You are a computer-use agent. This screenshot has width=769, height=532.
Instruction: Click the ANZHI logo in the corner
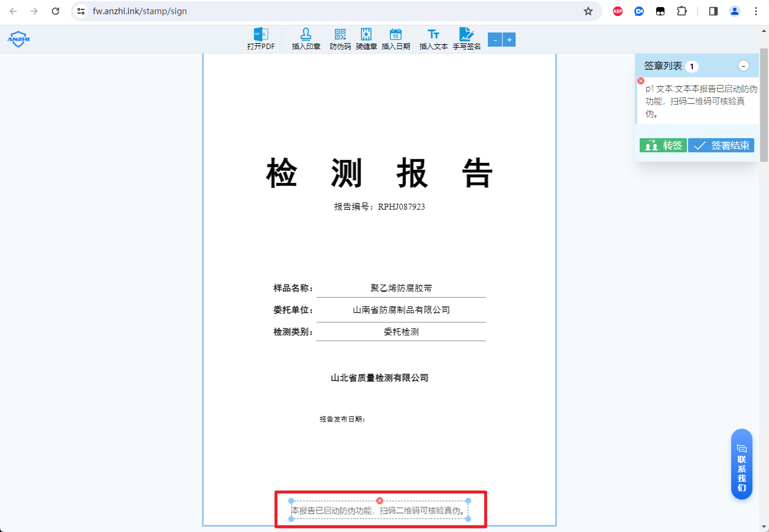(x=18, y=38)
